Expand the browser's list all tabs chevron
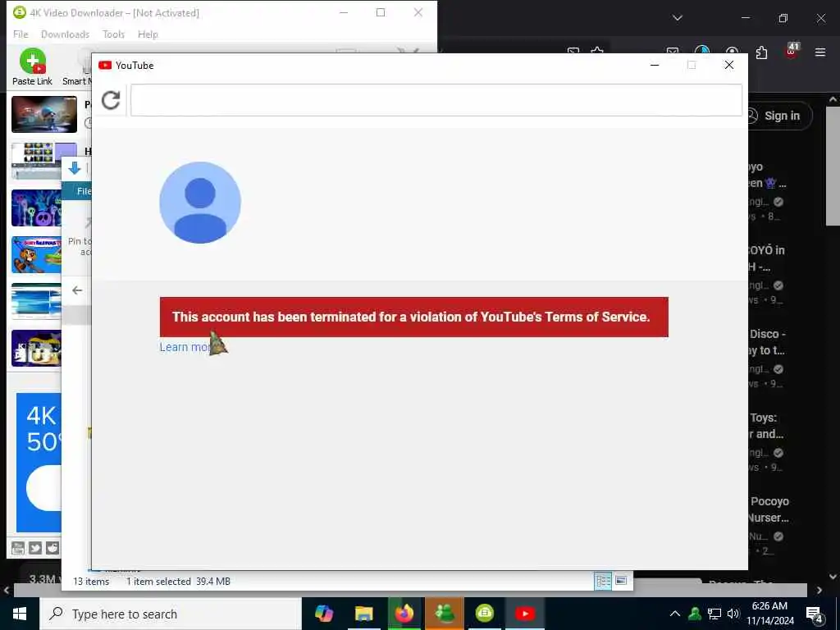The height and width of the screenshot is (630, 840). pyautogui.click(x=678, y=18)
